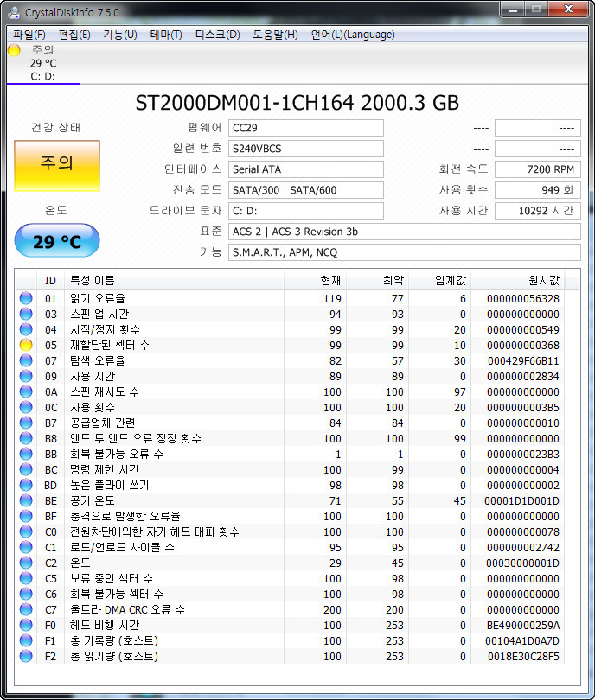Click the blue status icon for ID F0

tap(26, 625)
